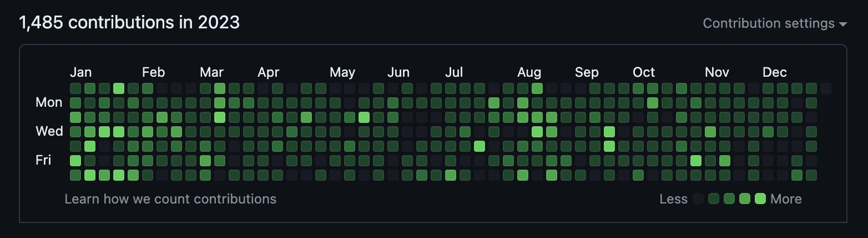Viewport: 868px width, 238px height.
Task: Click the Contribution settings caret arrow
Action: 843,24
